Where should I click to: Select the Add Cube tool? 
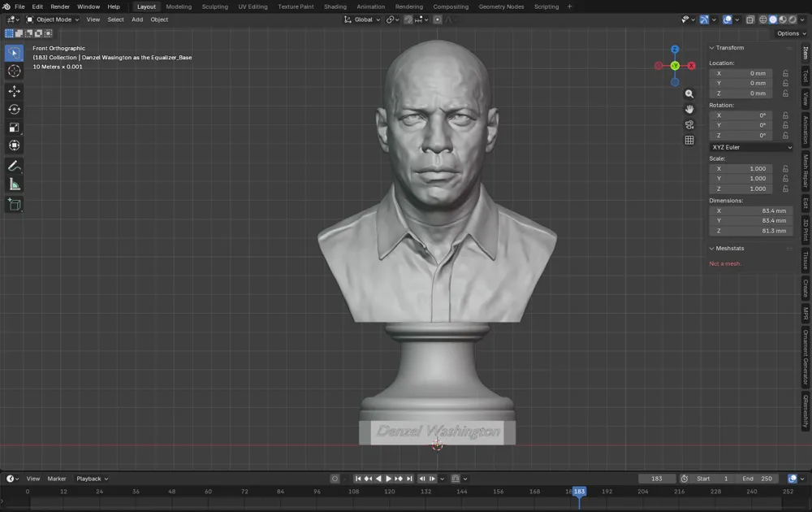pyautogui.click(x=14, y=204)
